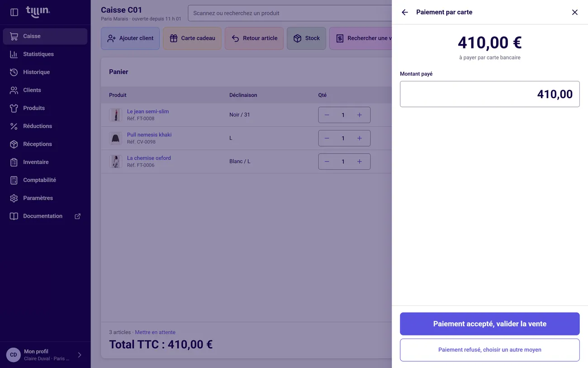Click the Réf. CV-0098 text

(141, 142)
